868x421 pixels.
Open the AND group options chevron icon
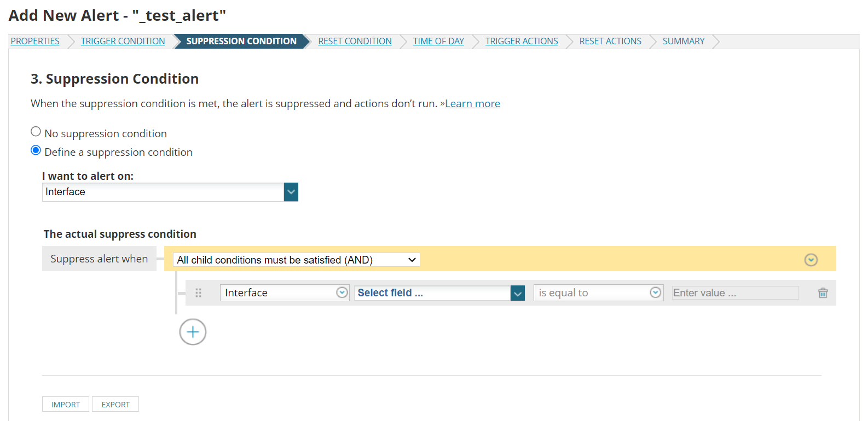pos(811,260)
